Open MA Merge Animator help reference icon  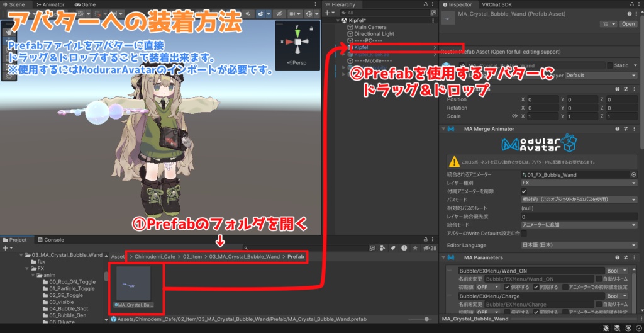pos(618,128)
